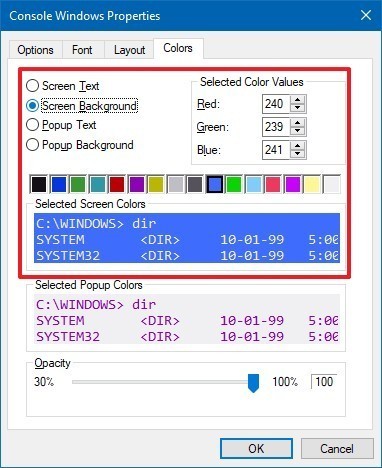Screen dimensions: 382x468
Task: Click the Selected Screen Colors preview
Action: click(x=187, y=238)
